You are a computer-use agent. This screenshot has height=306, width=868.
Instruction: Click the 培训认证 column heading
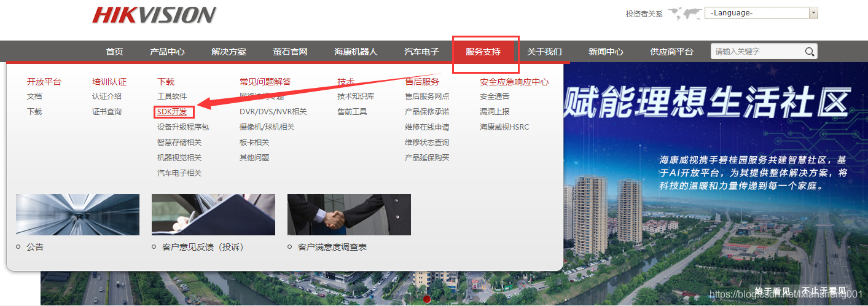point(109,81)
